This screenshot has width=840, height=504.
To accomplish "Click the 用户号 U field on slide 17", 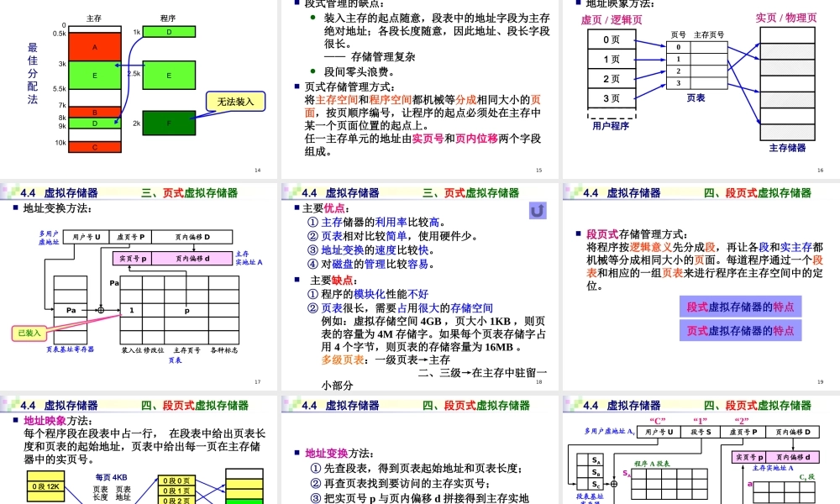I will [86, 237].
